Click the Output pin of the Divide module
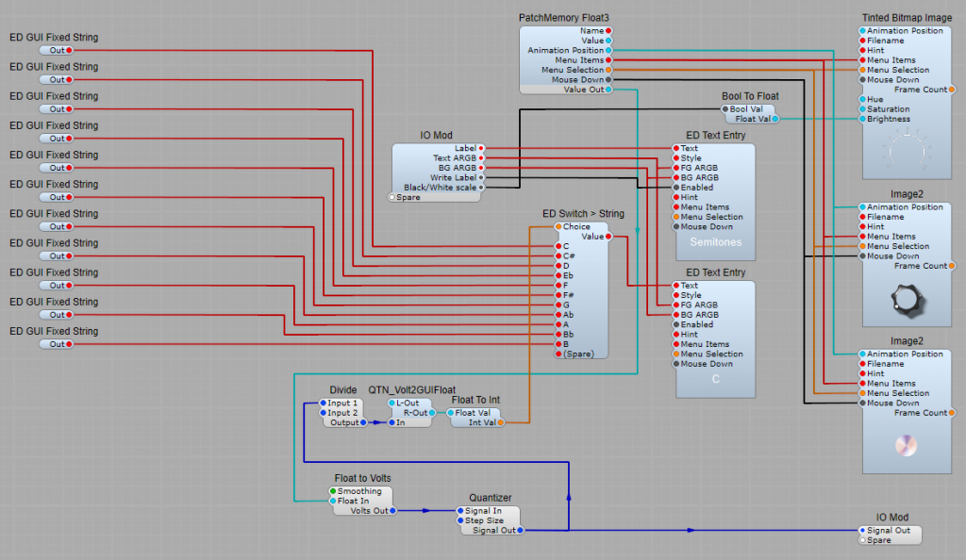Screen dimensions: 966x560 [x=363, y=422]
